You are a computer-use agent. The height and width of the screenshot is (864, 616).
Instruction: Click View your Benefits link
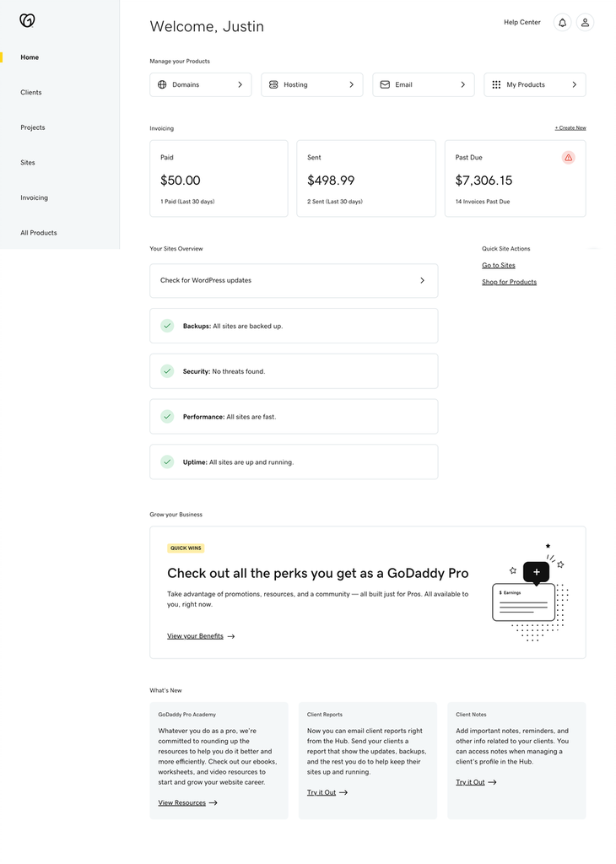196,636
